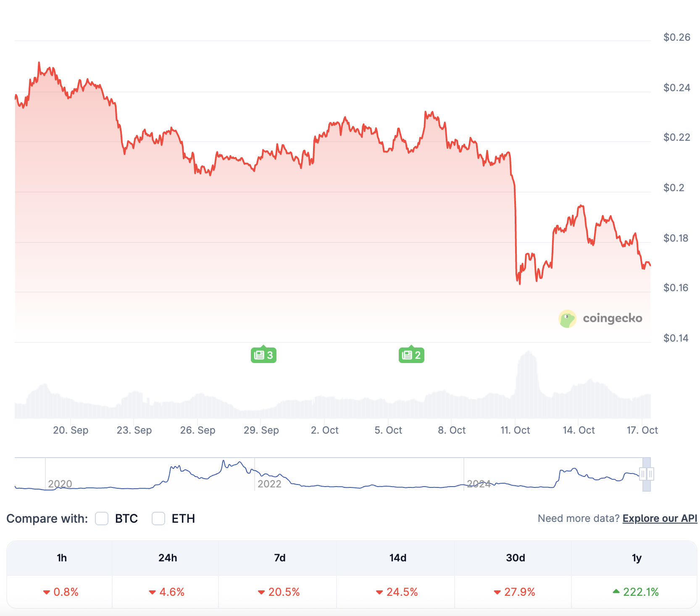The image size is (700, 616).
Task: Open the news marker showing 3 articles
Action: pyautogui.click(x=263, y=355)
